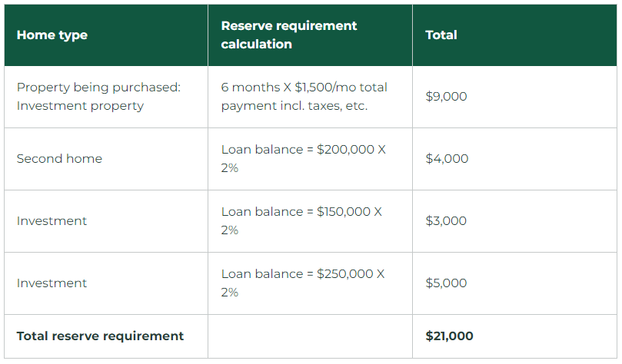Screen dimensions: 622x364
Task: Click the 'Reserve requirement calculation' header
Action: click(289, 35)
